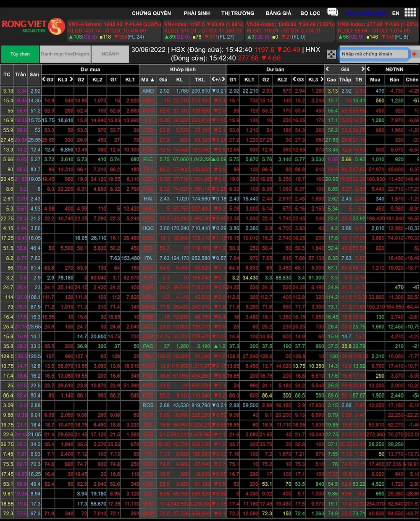This screenshot has width=420, height=521.
Task: Click the red plus add-stock icon
Action: [x=414, y=54]
